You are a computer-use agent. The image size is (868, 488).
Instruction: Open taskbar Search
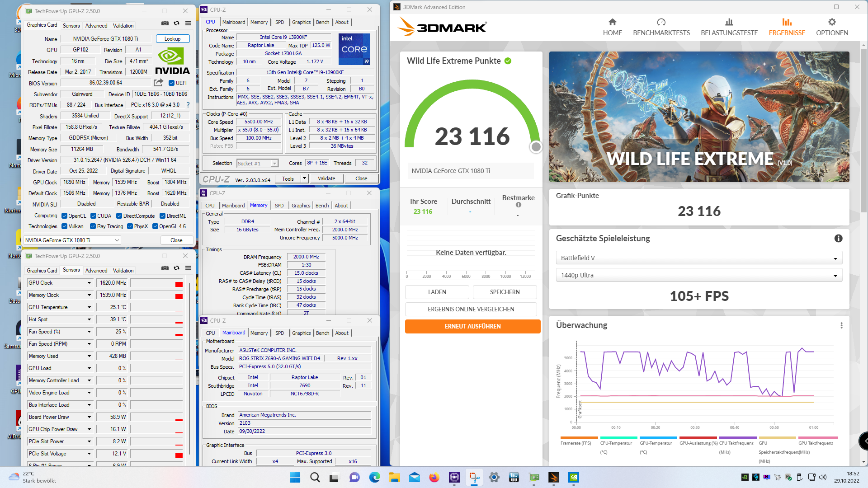point(315,477)
